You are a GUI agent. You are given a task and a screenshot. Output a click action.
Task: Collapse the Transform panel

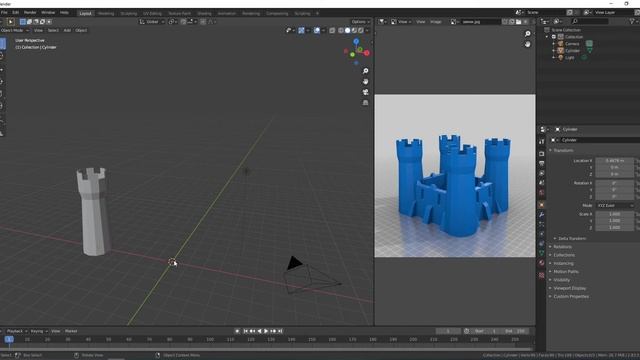click(x=563, y=150)
